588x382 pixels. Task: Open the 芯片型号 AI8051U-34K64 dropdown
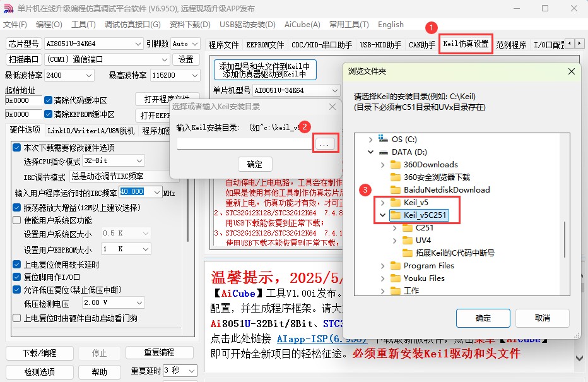pyautogui.click(x=94, y=44)
